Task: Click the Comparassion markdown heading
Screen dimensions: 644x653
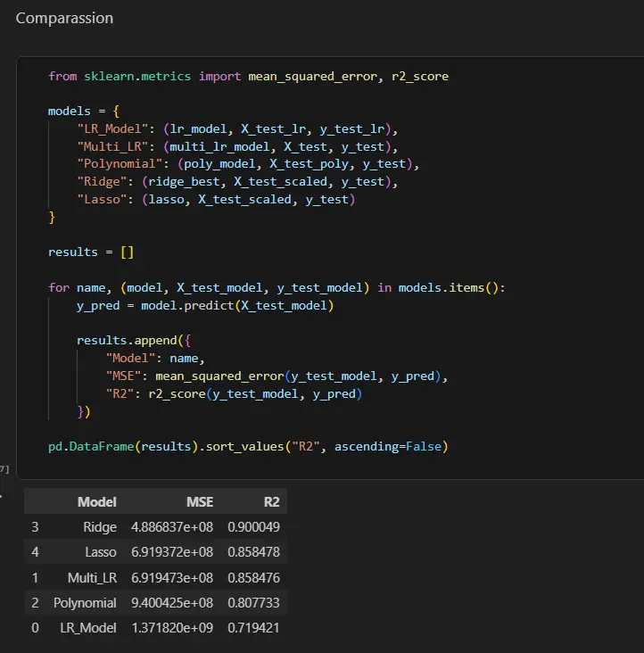Action: pos(64,18)
